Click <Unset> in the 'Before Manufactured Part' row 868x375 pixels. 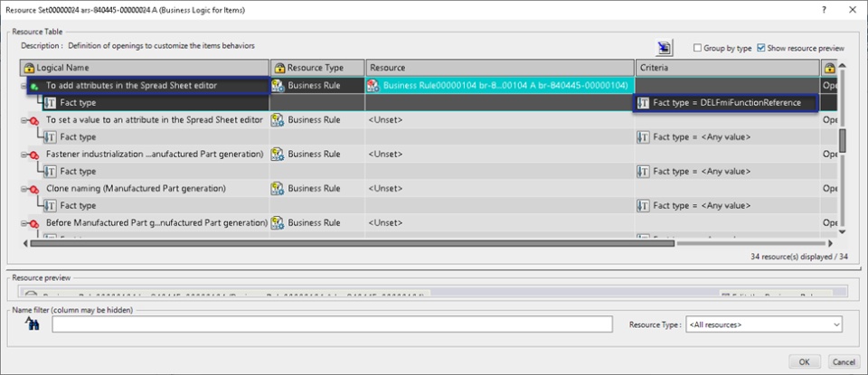pyautogui.click(x=385, y=223)
